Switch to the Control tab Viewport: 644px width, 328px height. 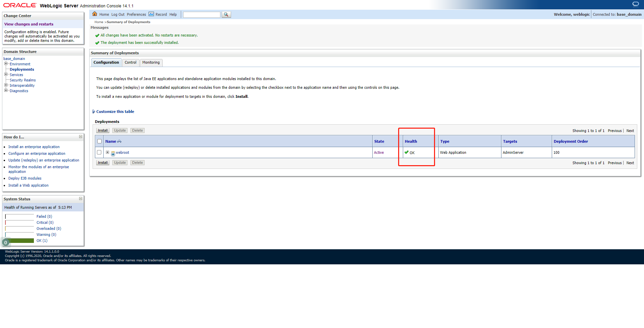(130, 63)
